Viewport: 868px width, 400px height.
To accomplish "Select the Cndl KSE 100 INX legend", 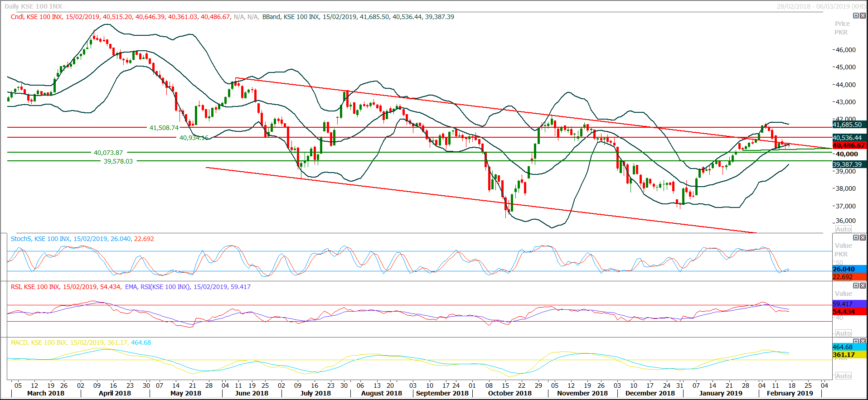I will [x=121, y=17].
